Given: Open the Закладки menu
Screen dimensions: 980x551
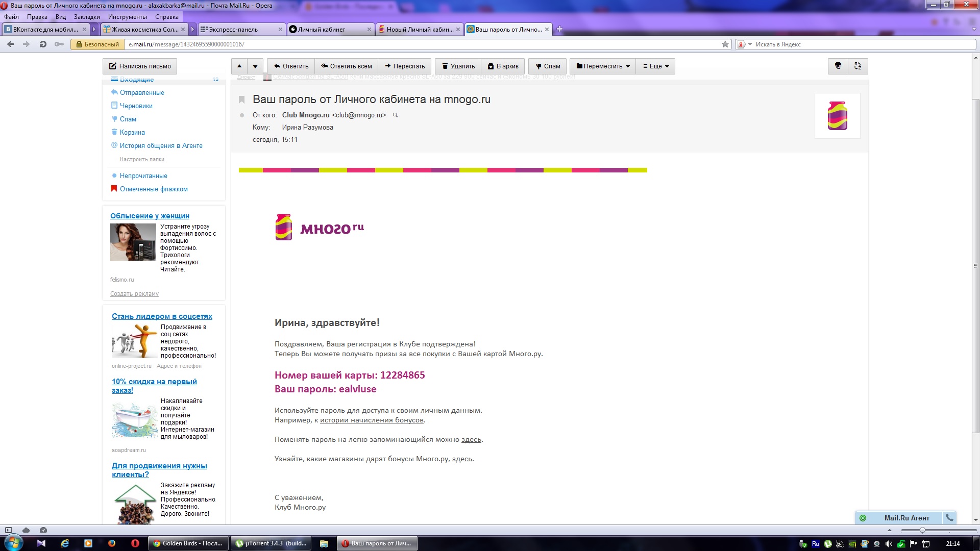Looking at the screenshot, I should click(87, 17).
